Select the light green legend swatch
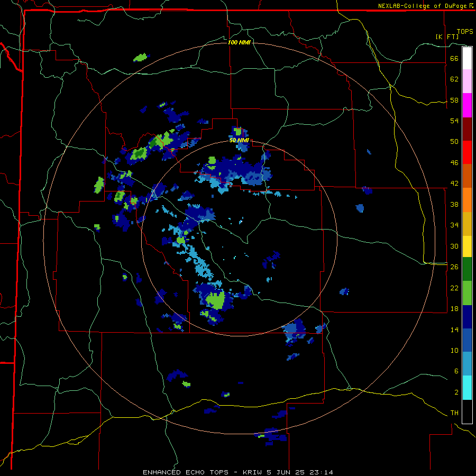Screen dimensions: 476x476 tap(467, 293)
